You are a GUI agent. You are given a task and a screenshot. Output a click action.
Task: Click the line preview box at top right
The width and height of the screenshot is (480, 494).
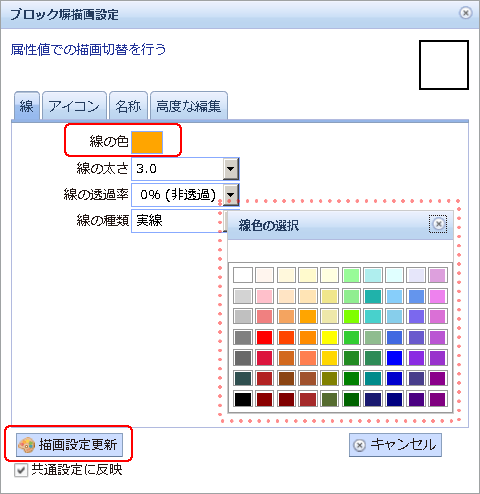click(444, 65)
